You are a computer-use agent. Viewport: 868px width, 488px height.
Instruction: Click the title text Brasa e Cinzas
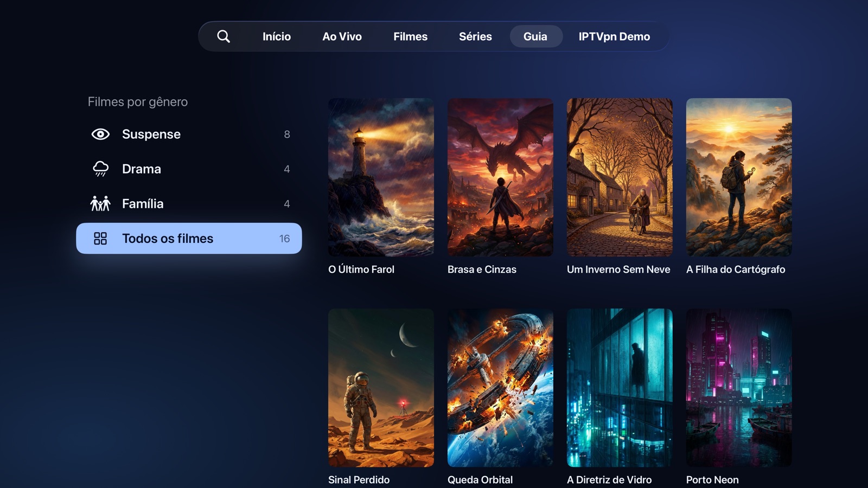[x=482, y=269]
